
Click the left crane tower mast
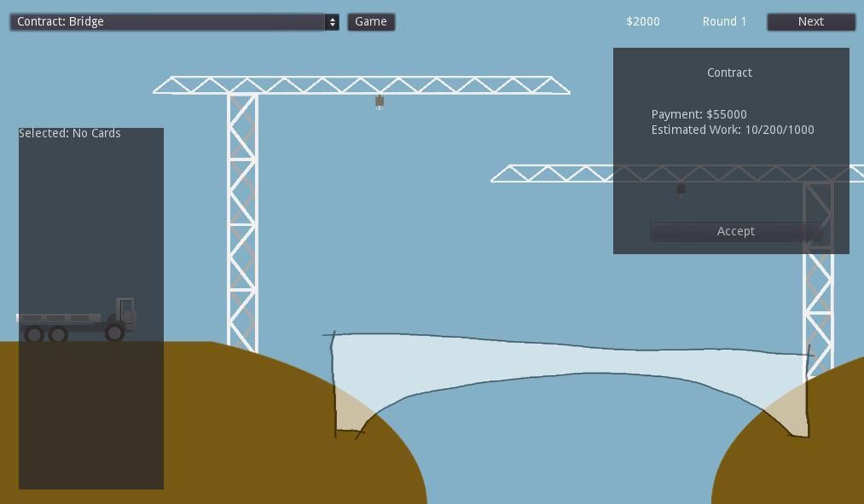pyautogui.click(x=242, y=223)
